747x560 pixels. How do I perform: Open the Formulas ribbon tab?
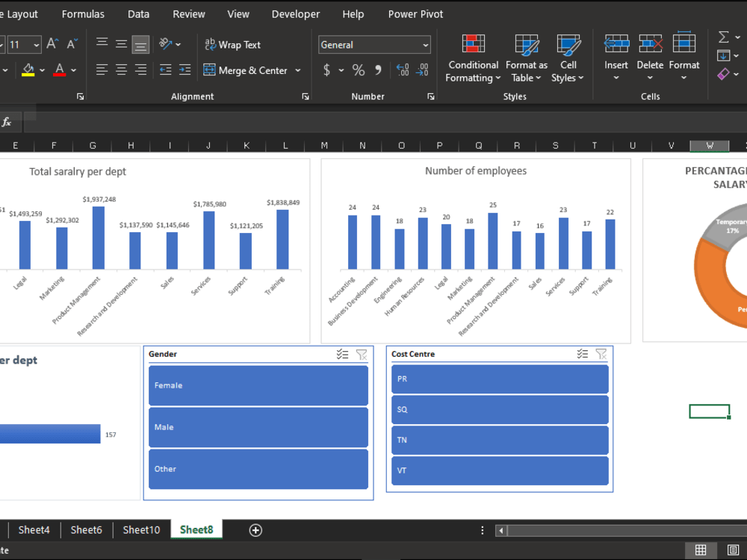tap(83, 14)
